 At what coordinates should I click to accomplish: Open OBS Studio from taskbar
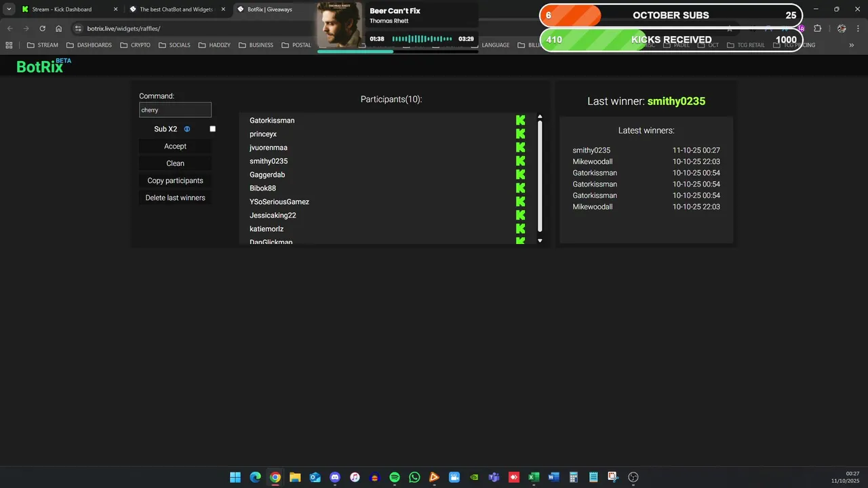[x=633, y=477]
